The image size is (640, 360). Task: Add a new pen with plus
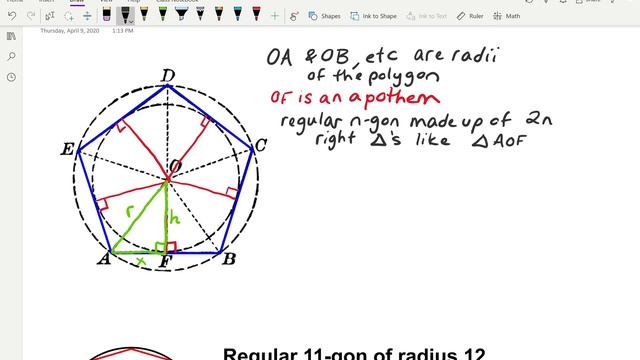click(x=275, y=16)
